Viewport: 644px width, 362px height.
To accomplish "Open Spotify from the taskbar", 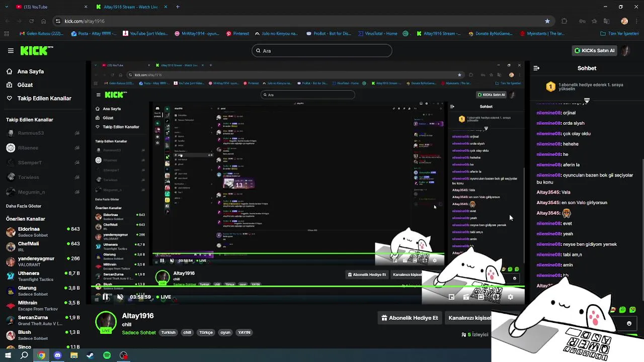I will [107, 355].
